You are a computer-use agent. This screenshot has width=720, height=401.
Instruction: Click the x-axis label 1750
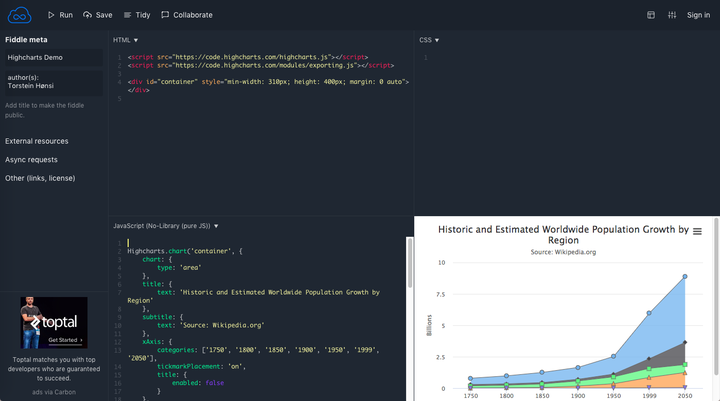click(471, 395)
